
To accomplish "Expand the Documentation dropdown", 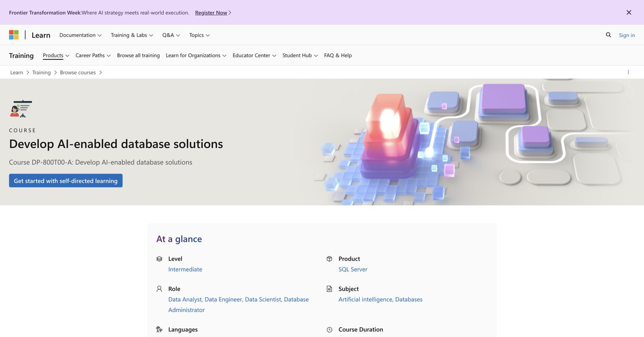I will pos(80,35).
